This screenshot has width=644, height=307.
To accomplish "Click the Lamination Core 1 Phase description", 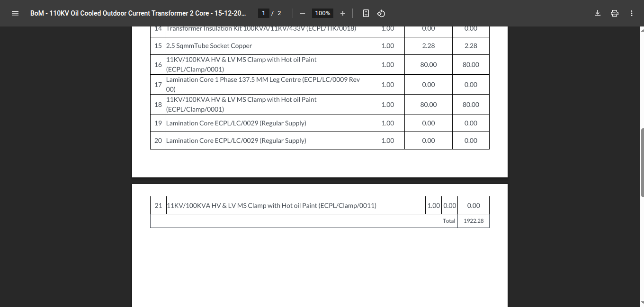I will 263,84.
